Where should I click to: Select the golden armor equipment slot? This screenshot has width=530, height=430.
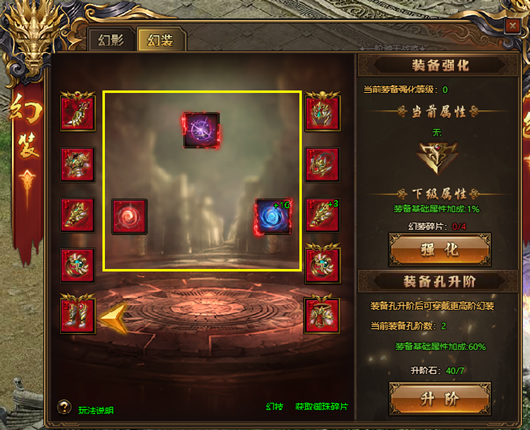click(78, 164)
